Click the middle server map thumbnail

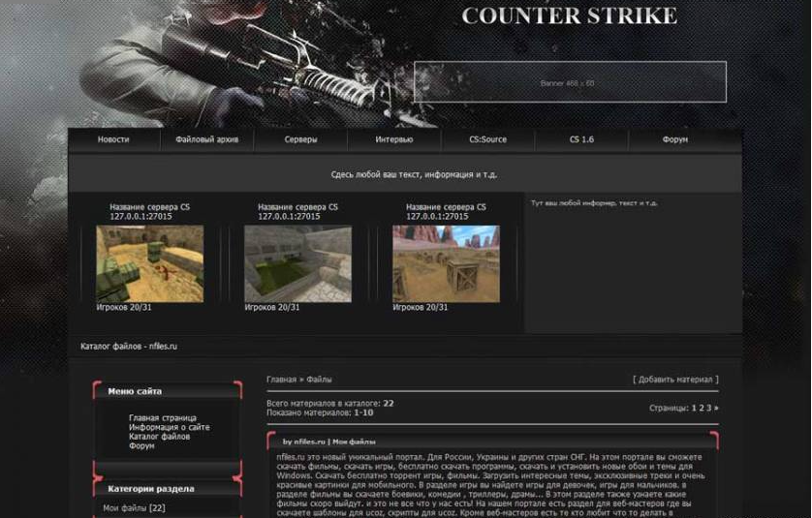tap(297, 263)
